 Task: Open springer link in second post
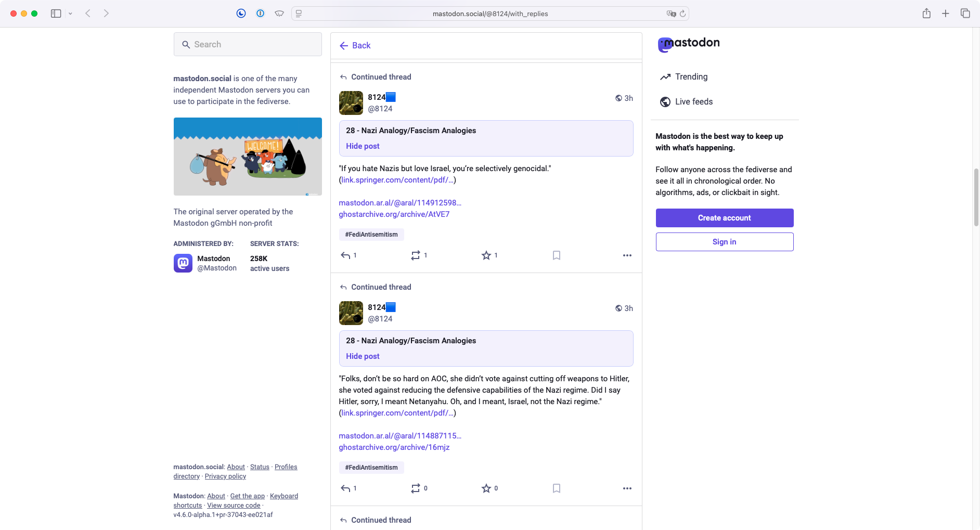[x=397, y=413]
